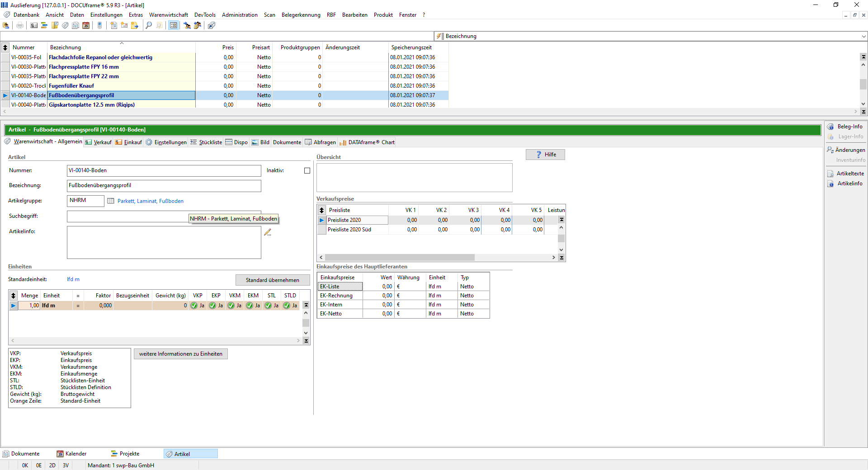Open the address card toolbar icon

tap(34, 25)
